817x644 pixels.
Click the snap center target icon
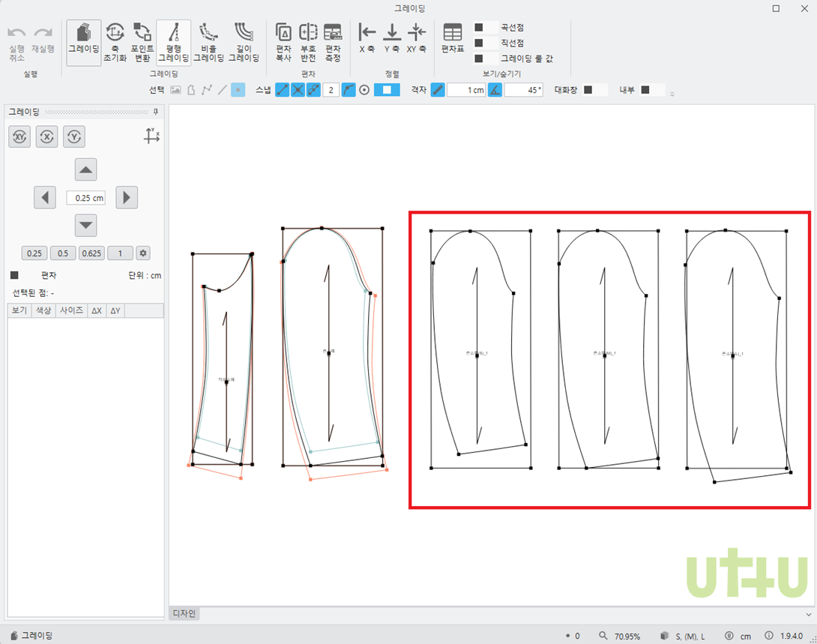364,90
